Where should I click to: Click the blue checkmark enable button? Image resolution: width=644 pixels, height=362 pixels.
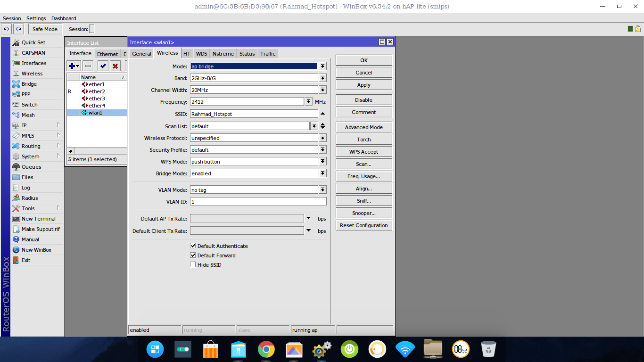point(103,66)
